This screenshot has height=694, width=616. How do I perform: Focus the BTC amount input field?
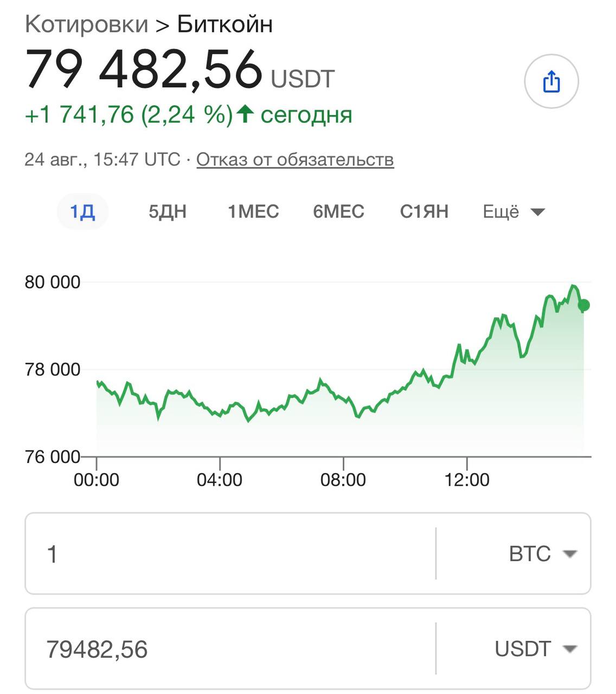click(230, 554)
